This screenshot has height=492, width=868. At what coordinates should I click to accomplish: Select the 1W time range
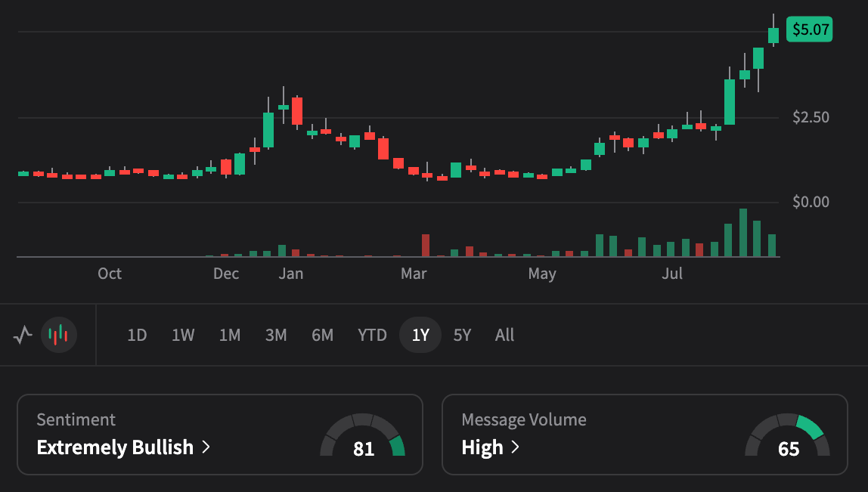coord(183,335)
